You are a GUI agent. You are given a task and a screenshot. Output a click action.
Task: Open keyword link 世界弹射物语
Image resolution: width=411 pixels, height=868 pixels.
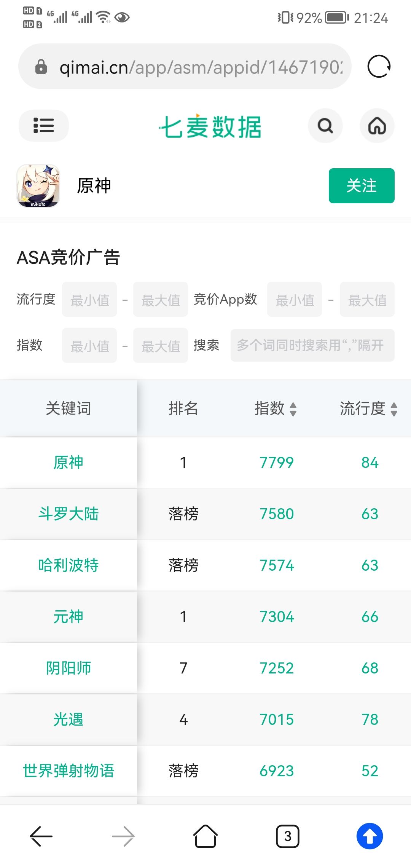(x=68, y=771)
